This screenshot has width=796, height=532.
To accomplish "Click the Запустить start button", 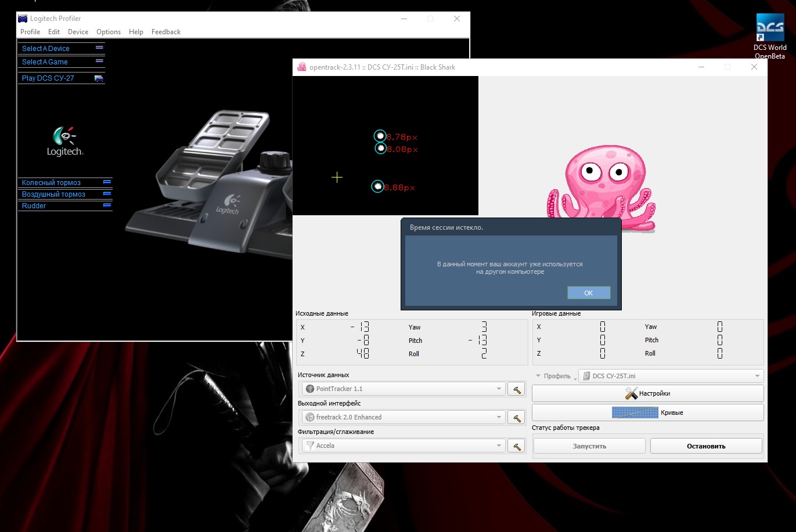I will click(x=589, y=446).
